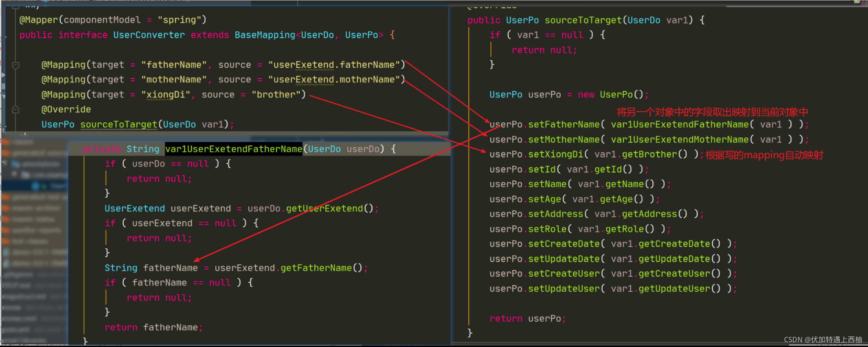Click sourceToTarget in the UserConverter interface declaration

(x=119, y=125)
